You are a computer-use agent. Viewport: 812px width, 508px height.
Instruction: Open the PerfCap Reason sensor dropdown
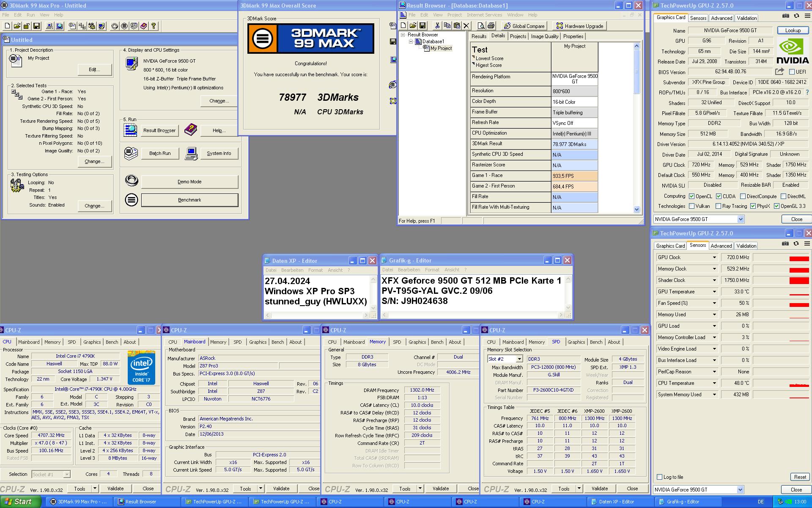[714, 372]
